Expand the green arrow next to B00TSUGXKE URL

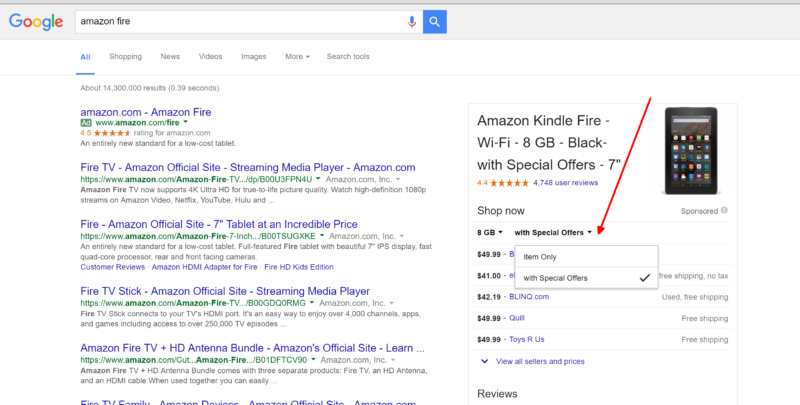click(x=321, y=236)
